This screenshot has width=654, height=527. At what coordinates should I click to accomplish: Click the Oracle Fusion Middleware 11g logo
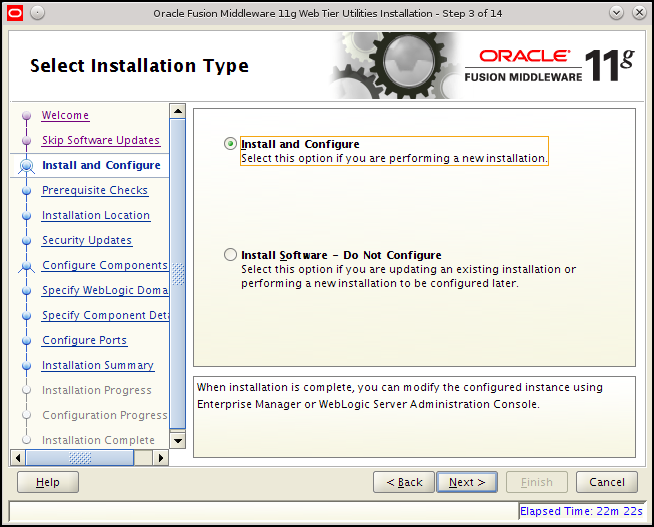pos(549,65)
